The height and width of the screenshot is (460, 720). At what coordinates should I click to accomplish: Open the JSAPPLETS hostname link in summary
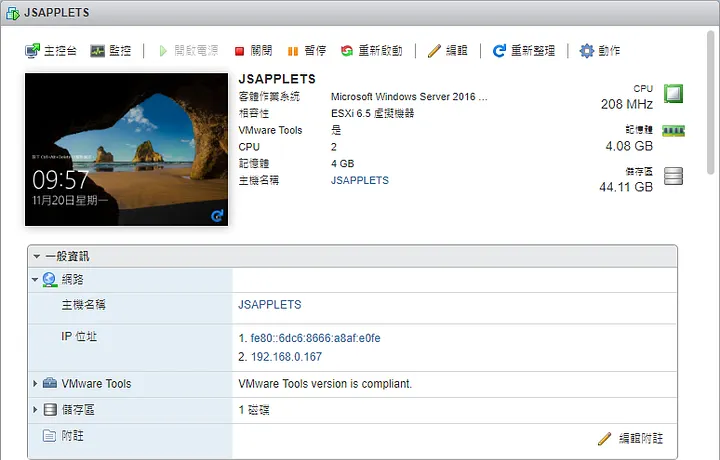tap(360, 180)
